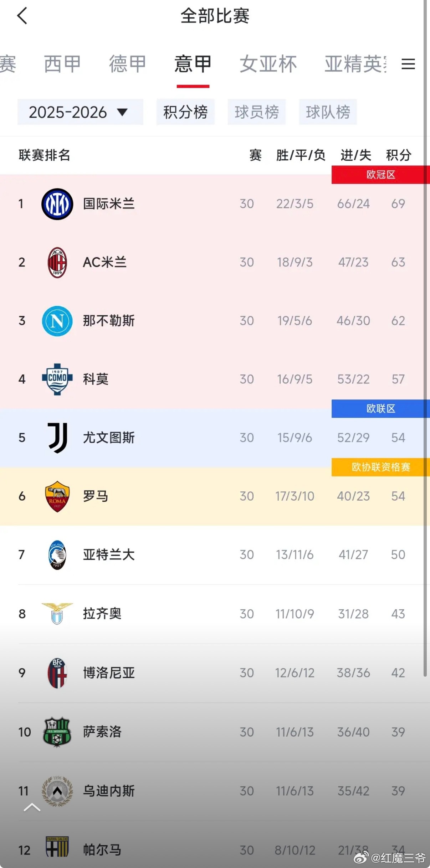Viewport: 430px width, 868px height.
Task: Open the Atalanta team badge
Action: 57,554
